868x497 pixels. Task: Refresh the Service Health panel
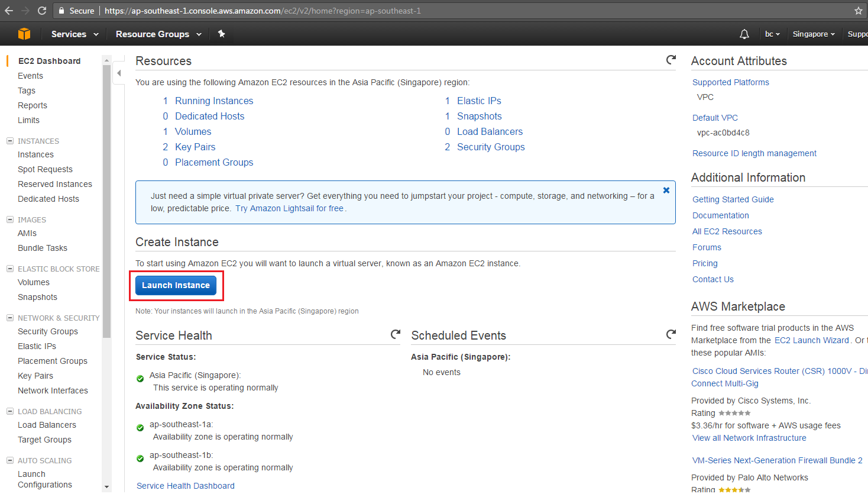coord(395,334)
